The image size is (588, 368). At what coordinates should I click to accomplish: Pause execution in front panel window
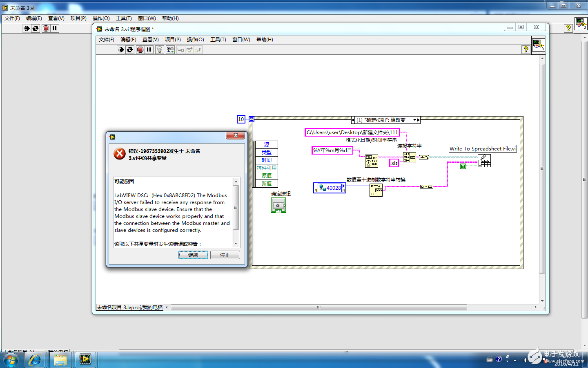click(x=55, y=28)
